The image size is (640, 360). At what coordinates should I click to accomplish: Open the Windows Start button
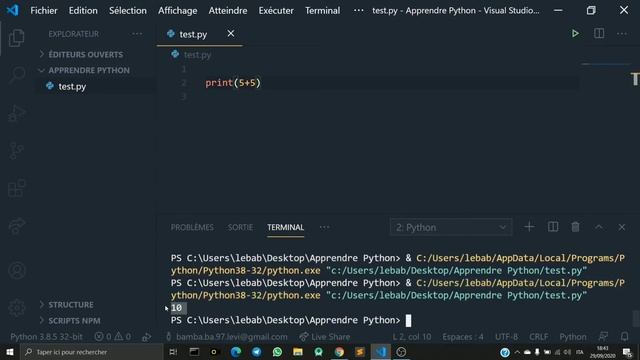10,352
